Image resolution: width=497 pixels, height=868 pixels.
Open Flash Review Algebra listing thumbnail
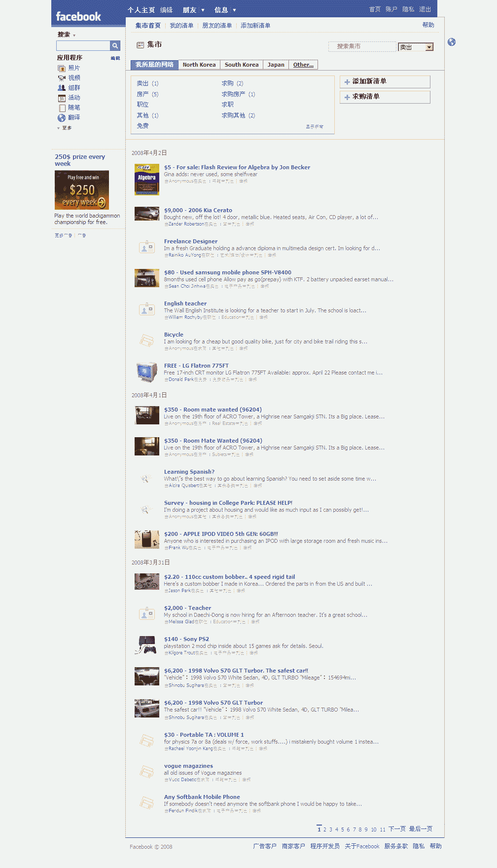(147, 180)
